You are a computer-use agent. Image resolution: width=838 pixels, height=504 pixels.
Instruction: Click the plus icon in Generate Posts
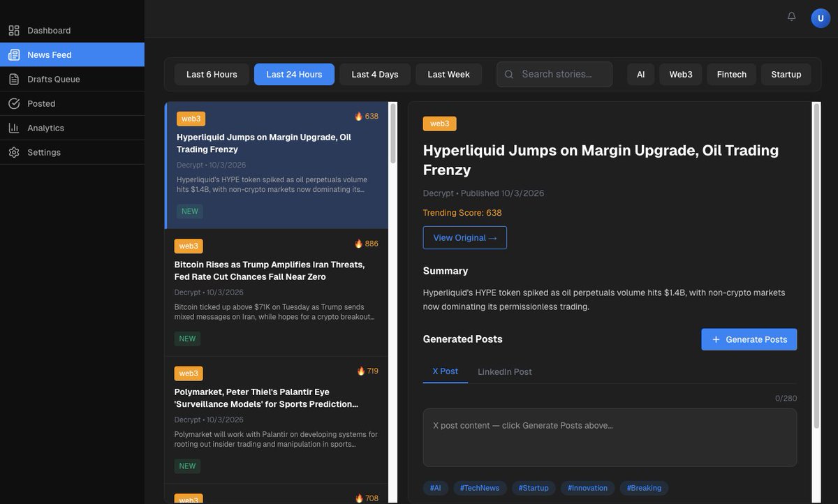point(716,340)
